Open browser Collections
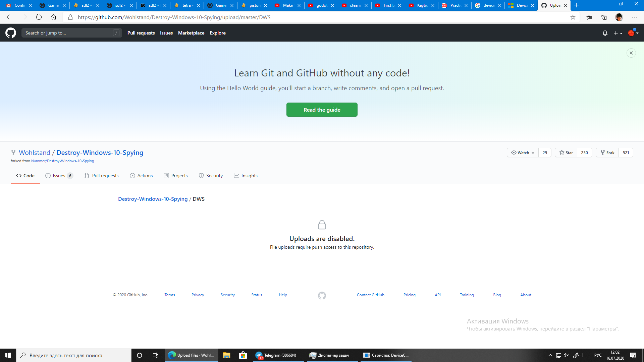 [x=604, y=17]
